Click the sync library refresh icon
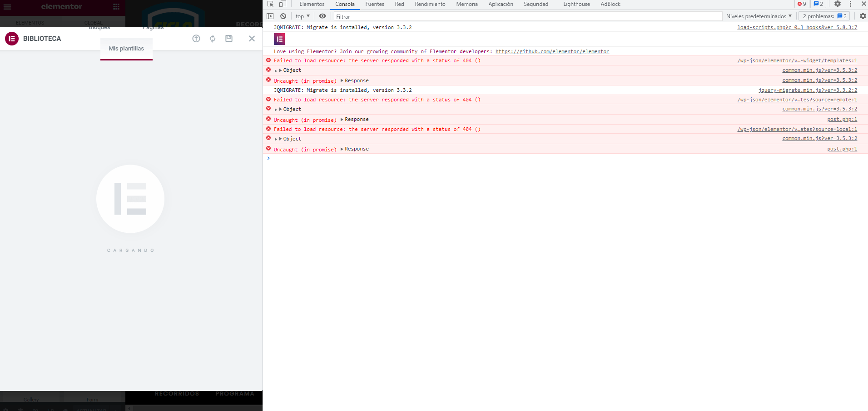This screenshot has height=411, width=868. (213, 39)
